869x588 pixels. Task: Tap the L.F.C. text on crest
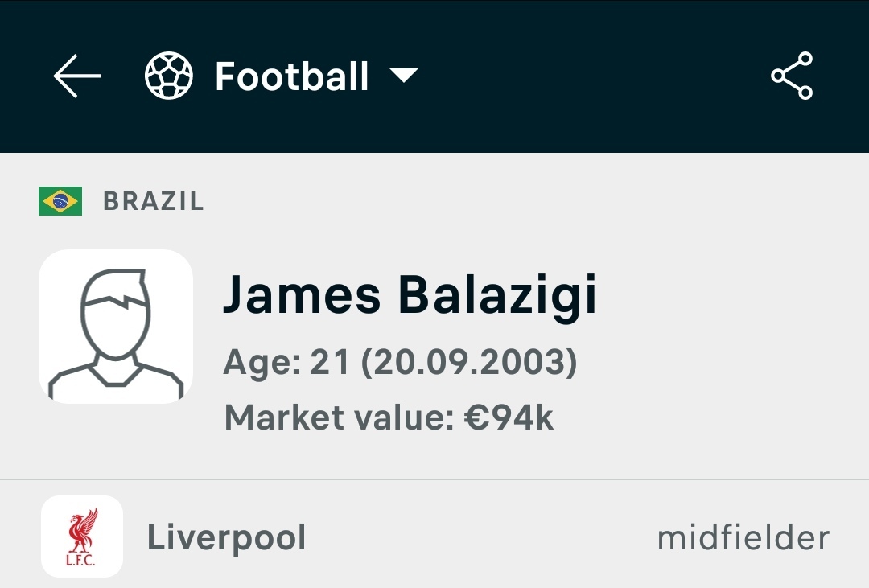click(80, 560)
